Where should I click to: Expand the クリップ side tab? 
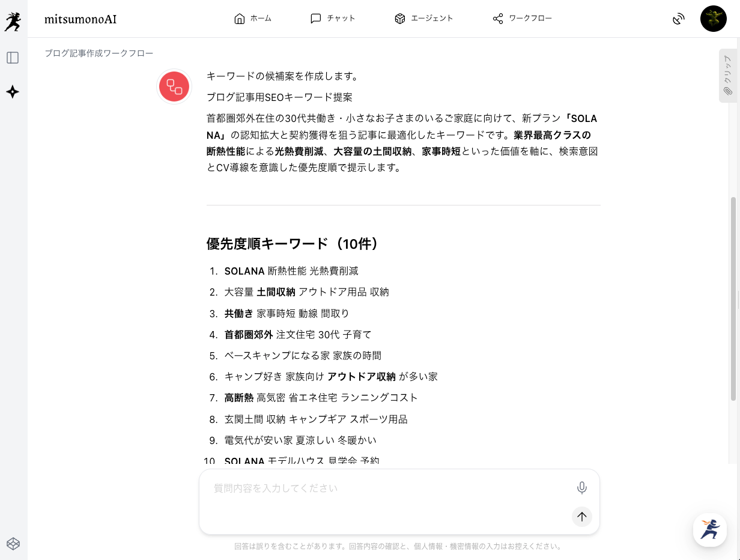pyautogui.click(x=727, y=75)
